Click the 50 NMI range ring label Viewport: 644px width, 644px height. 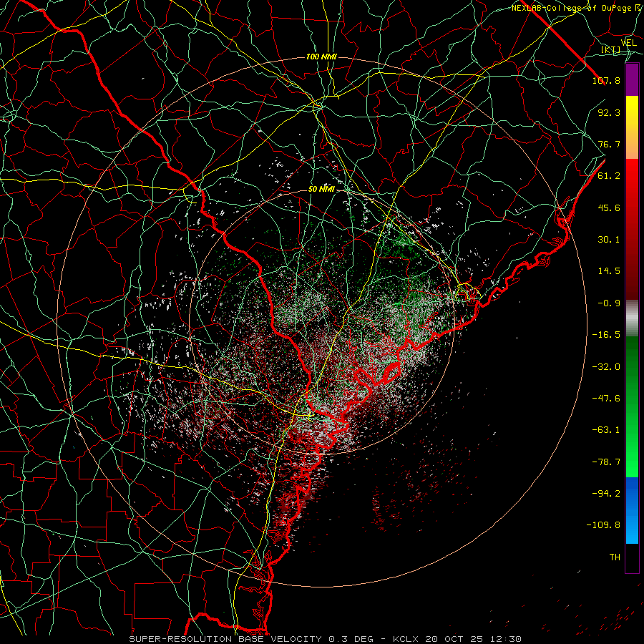[x=321, y=190]
